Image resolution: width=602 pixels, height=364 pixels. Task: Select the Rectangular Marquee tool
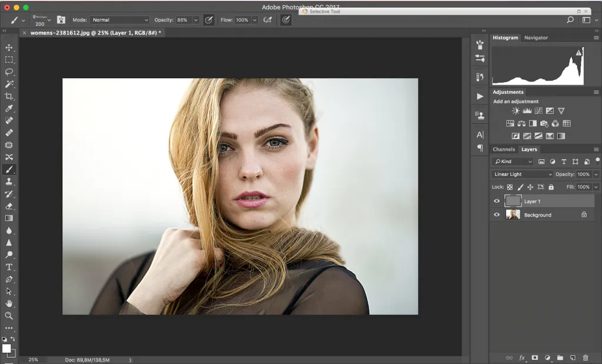(x=9, y=60)
